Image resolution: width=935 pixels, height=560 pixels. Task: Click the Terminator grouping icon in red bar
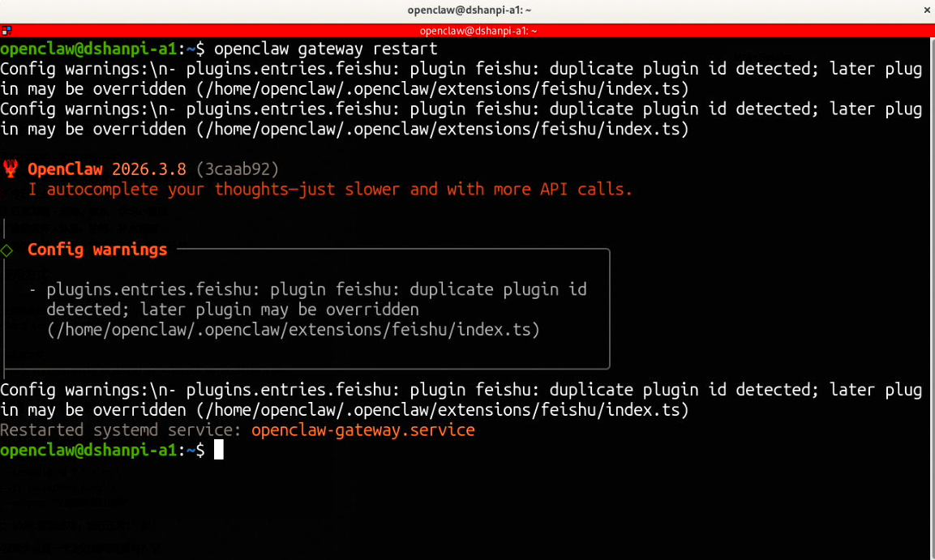[x=6, y=31]
